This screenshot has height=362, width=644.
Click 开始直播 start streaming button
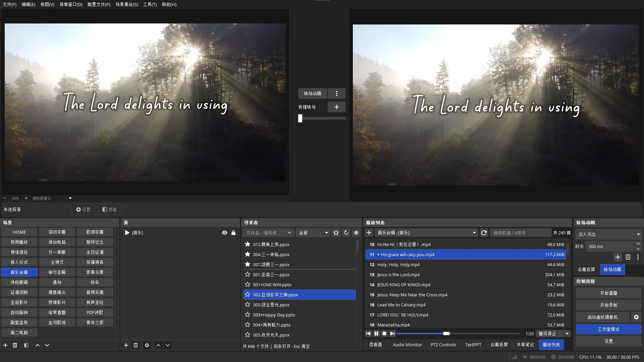point(608,293)
